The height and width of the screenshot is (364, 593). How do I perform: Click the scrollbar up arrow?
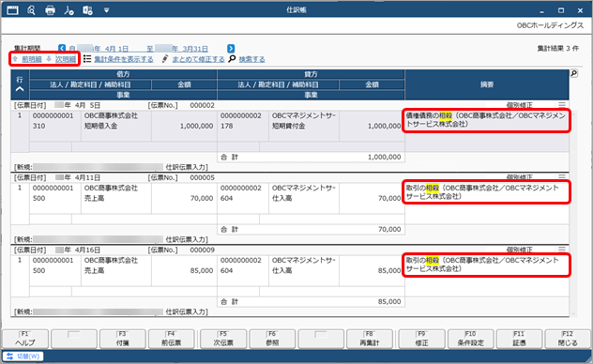click(573, 114)
